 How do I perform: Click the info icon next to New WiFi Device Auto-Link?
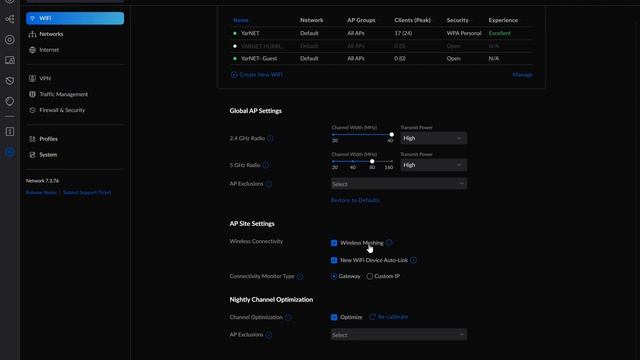coord(413,260)
